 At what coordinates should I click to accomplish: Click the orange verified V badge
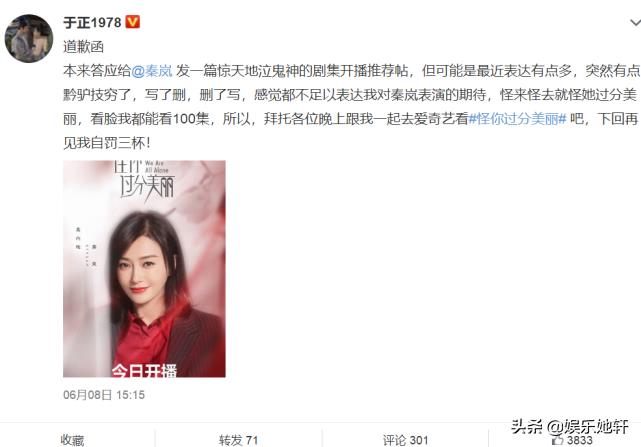pyautogui.click(x=132, y=22)
